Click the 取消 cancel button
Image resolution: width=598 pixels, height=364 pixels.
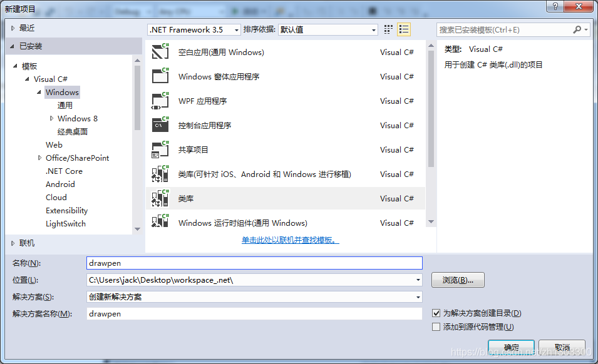click(562, 347)
